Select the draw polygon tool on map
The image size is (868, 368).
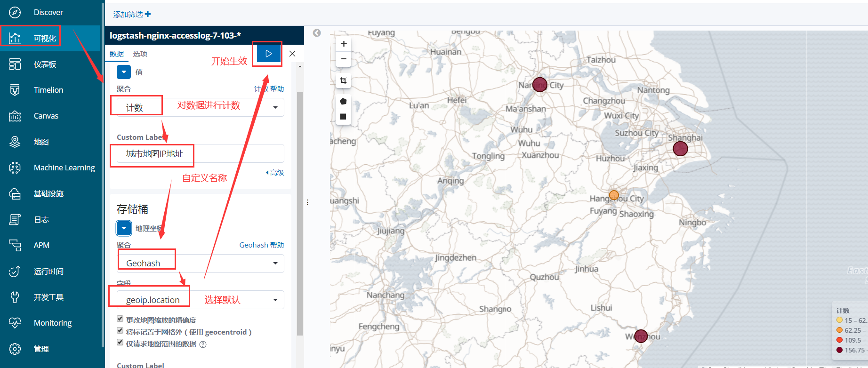[343, 101]
